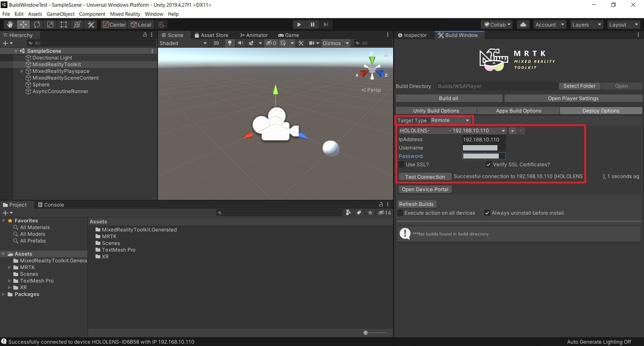The width and height of the screenshot is (644, 346).
Task: Open Shaded draw mode dropdown
Action: 182,43
